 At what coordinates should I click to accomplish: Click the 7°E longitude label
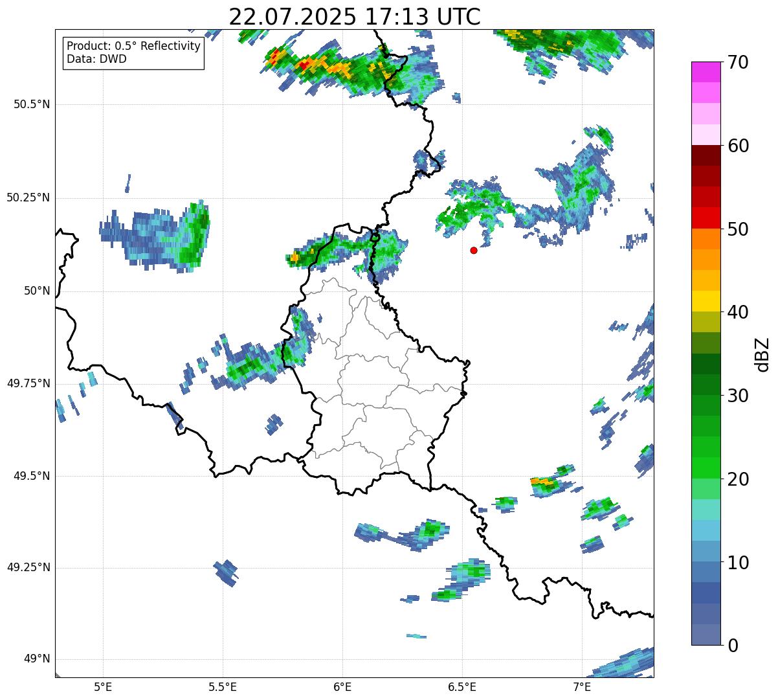(582, 686)
